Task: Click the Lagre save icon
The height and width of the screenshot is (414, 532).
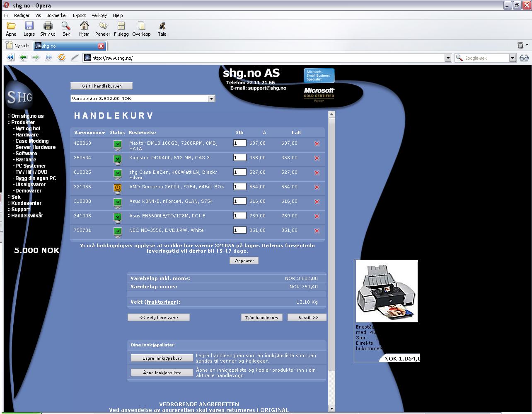Action: (29, 26)
